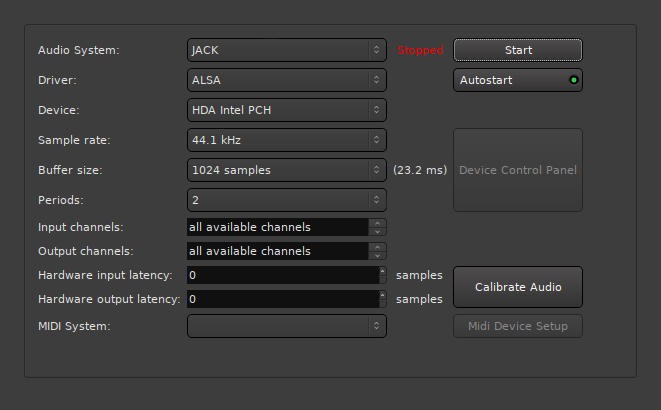Open the Buffer size dropdown
The image size is (661, 410).
[x=286, y=170]
